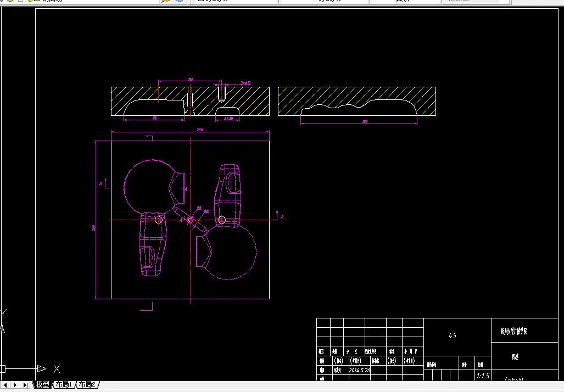This screenshot has height=392, width=564.
Task: Click the scroll-tabs-right arrow button
Action: [x=15, y=385]
